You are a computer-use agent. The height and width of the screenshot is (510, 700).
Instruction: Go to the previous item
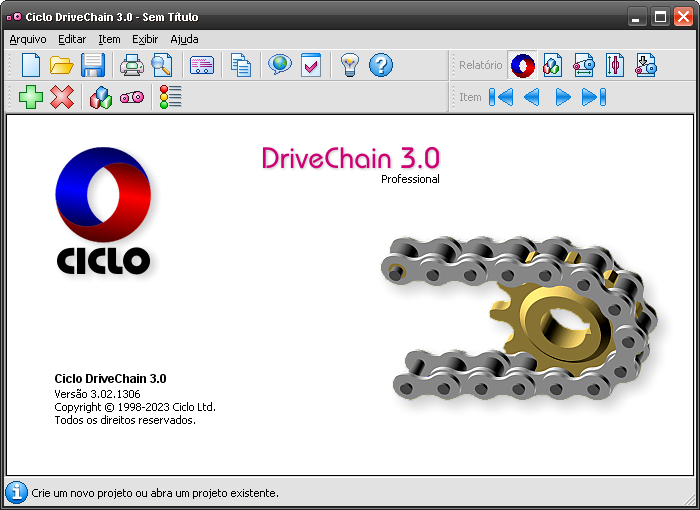click(x=531, y=97)
